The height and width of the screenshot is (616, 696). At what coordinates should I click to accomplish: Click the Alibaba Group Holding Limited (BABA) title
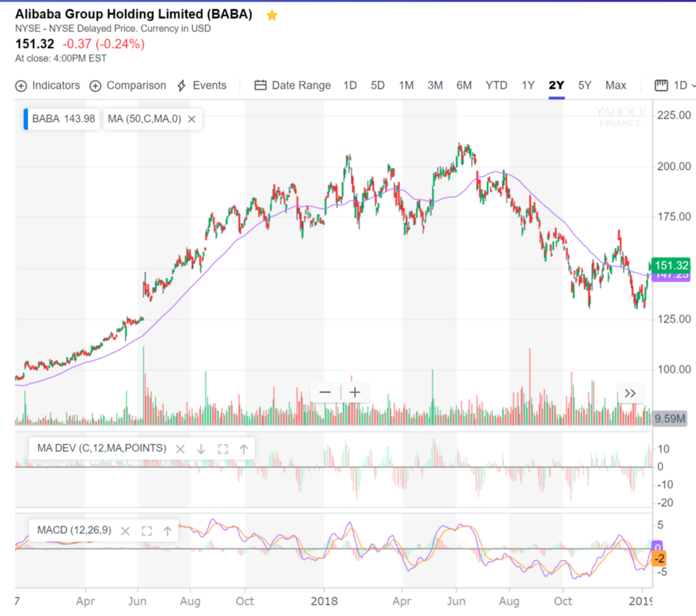click(x=134, y=14)
